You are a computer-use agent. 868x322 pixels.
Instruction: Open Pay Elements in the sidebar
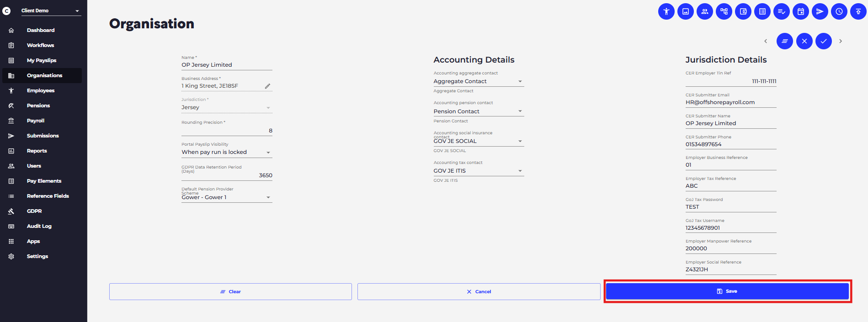[x=42, y=181]
